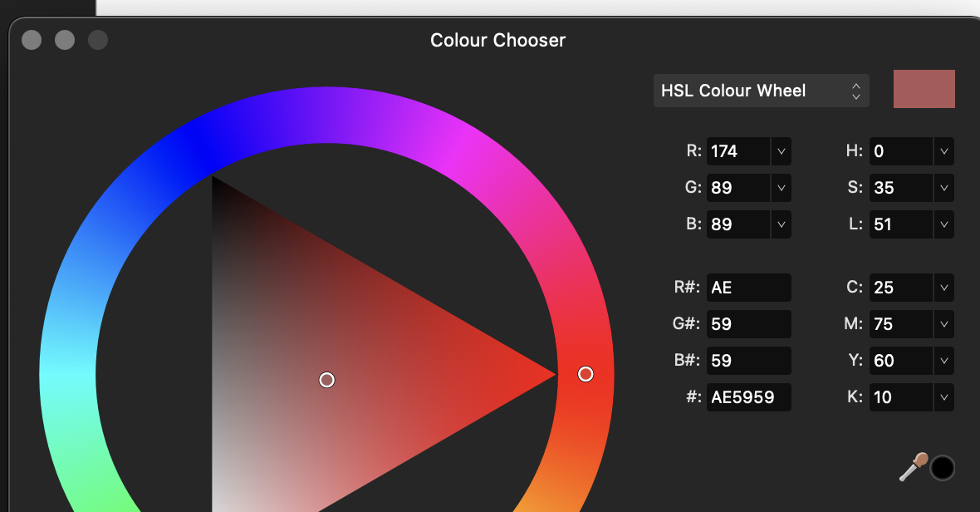980x512 pixels.
Task: Open the HSL Colour Wheel mode dropdown
Action: (x=760, y=91)
